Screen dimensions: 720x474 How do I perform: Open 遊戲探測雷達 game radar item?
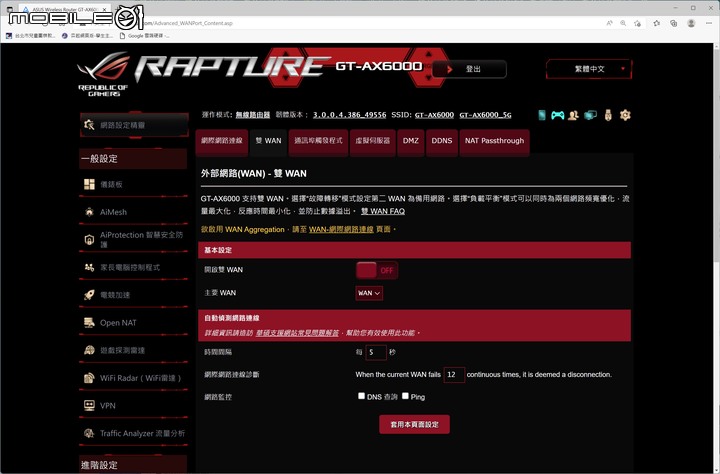point(133,350)
